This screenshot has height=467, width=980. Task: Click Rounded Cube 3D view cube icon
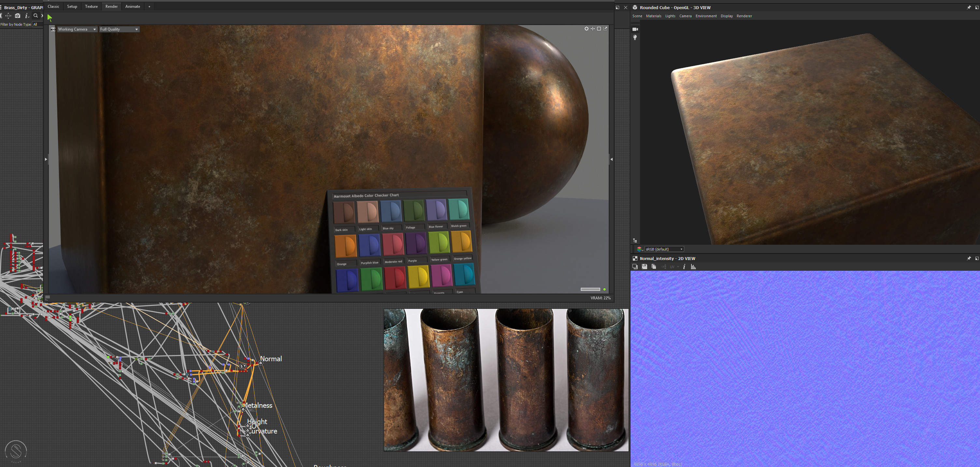pos(635,7)
